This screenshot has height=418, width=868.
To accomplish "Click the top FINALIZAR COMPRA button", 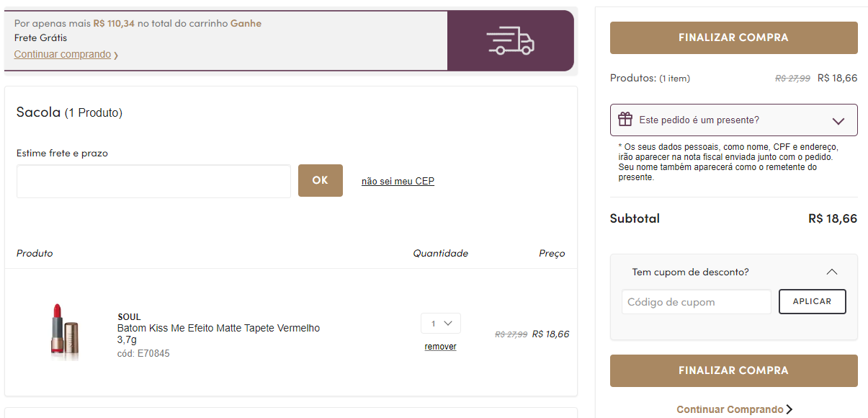I will click(733, 37).
